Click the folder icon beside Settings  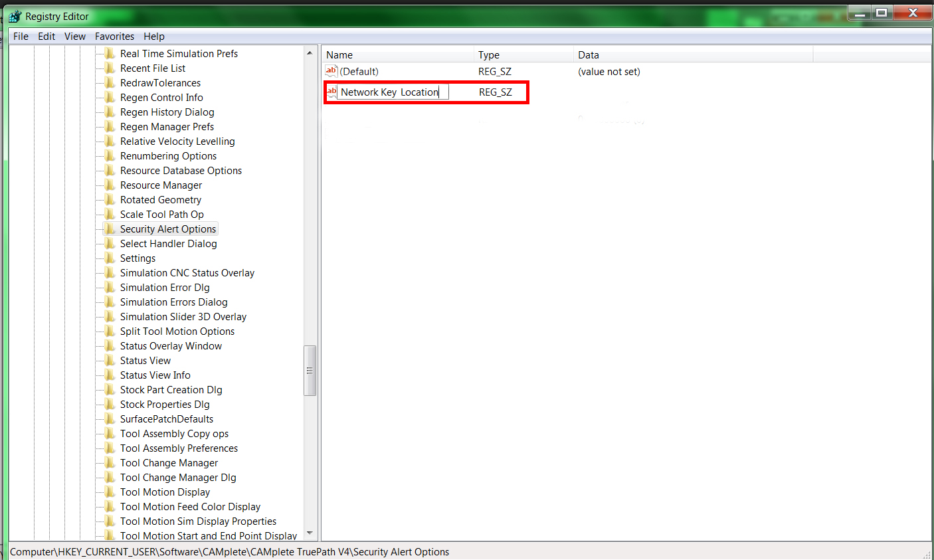(110, 258)
